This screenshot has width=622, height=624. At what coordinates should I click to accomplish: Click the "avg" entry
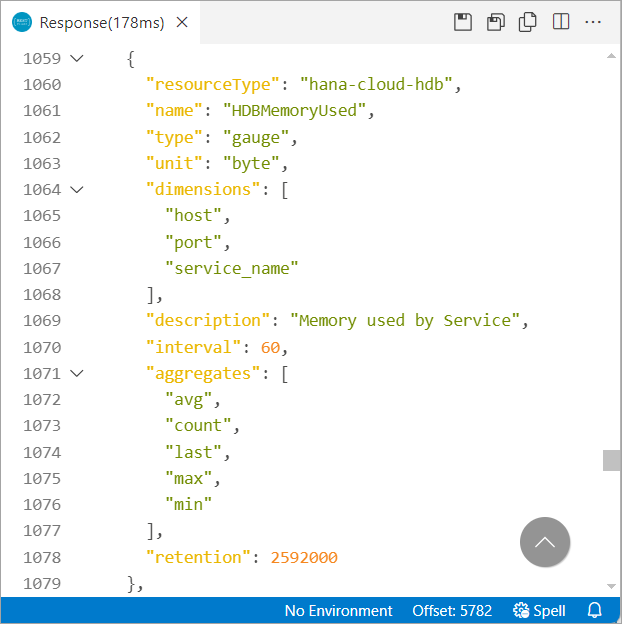[189, 400]
